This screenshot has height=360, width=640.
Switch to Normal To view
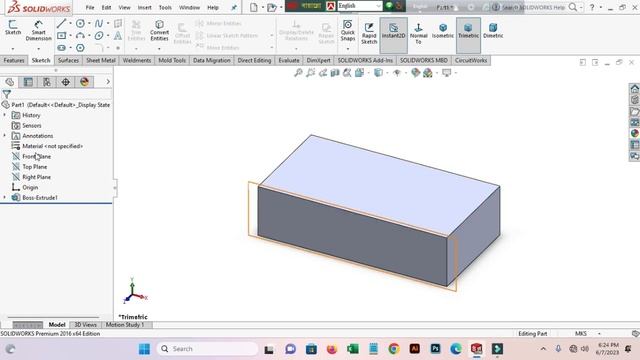(x=418, y=33)
